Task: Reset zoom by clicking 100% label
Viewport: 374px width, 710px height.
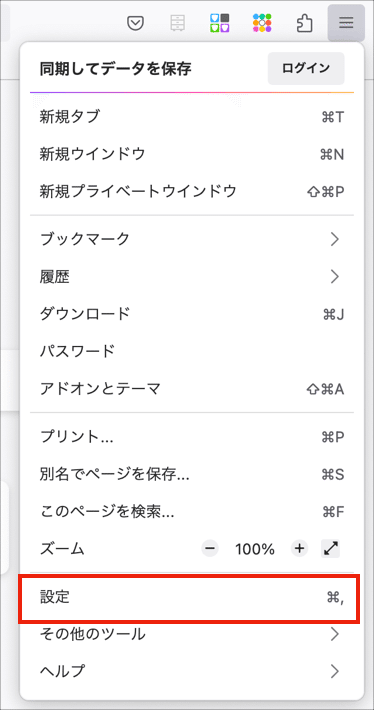Action: coord(255,549)
